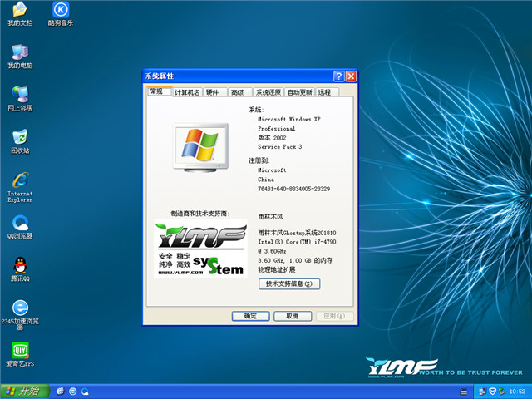Select the 我的电脑 desktop icon
This screenshot has height=399, width=532.
click(x=20, y=57)
